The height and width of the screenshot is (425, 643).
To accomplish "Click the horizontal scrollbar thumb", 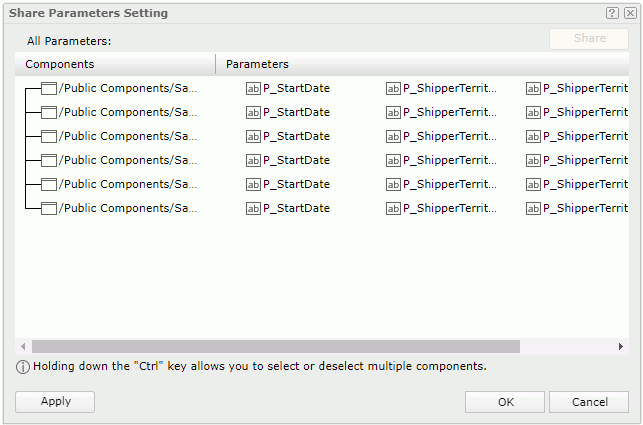I will click(275, 346).
